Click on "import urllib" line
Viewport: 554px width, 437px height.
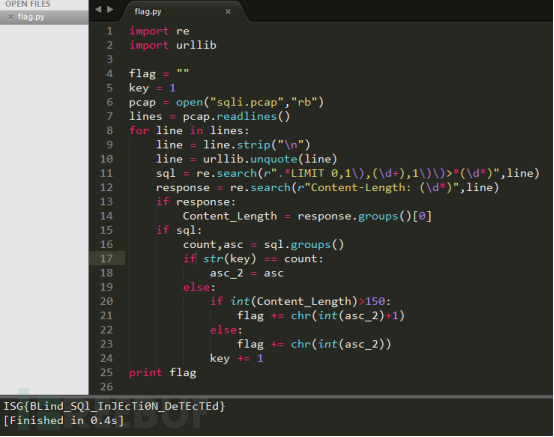pos(173,45)
